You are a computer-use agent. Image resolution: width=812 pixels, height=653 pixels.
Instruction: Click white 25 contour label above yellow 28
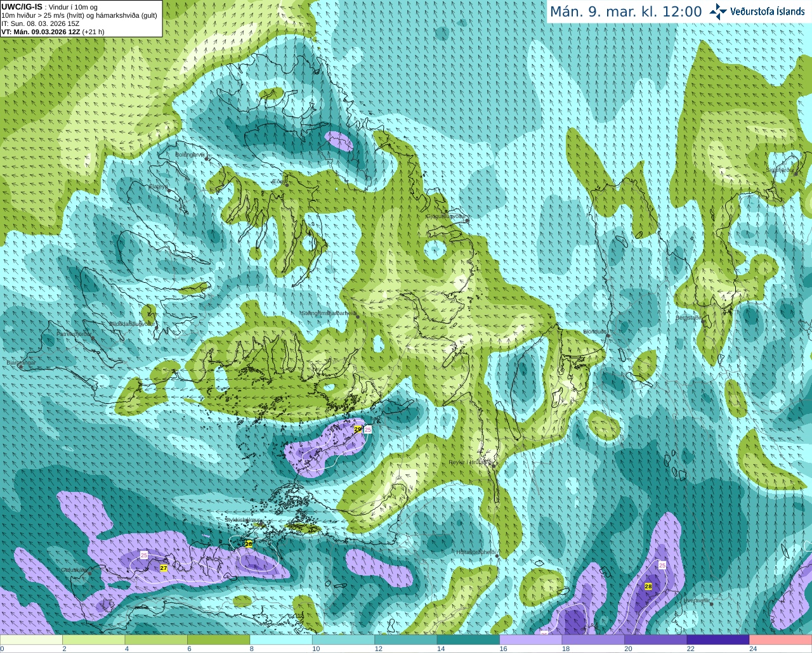coord(662,565)
